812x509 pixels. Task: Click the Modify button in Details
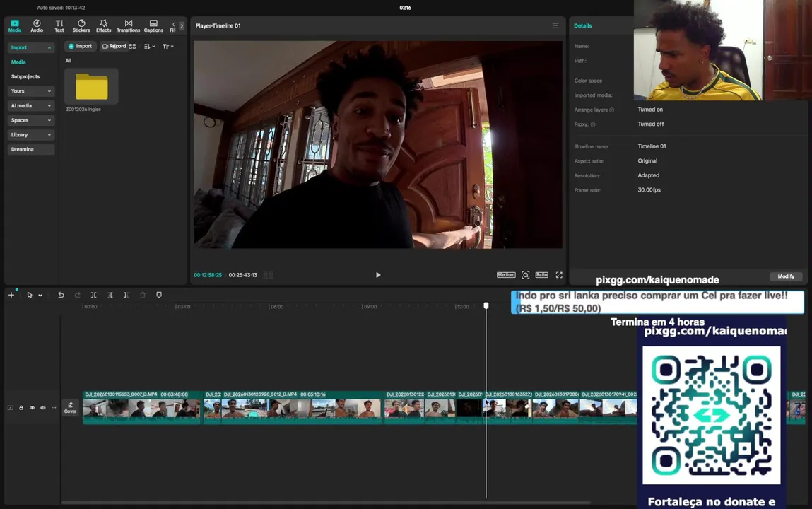point(786,276)
